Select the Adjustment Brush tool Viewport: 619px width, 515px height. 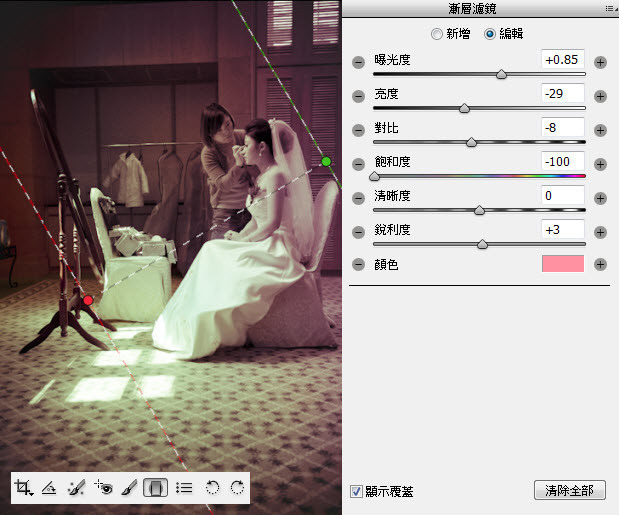pos(129,488)
